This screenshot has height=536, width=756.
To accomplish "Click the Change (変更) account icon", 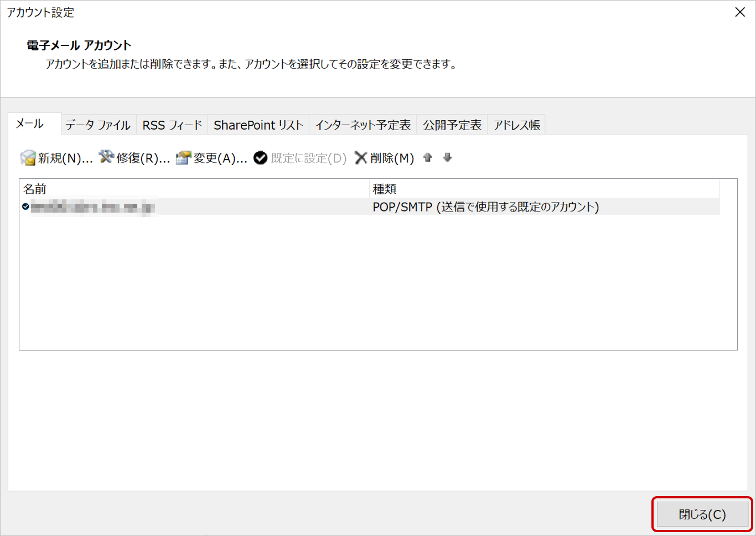I will click(183, 158).
